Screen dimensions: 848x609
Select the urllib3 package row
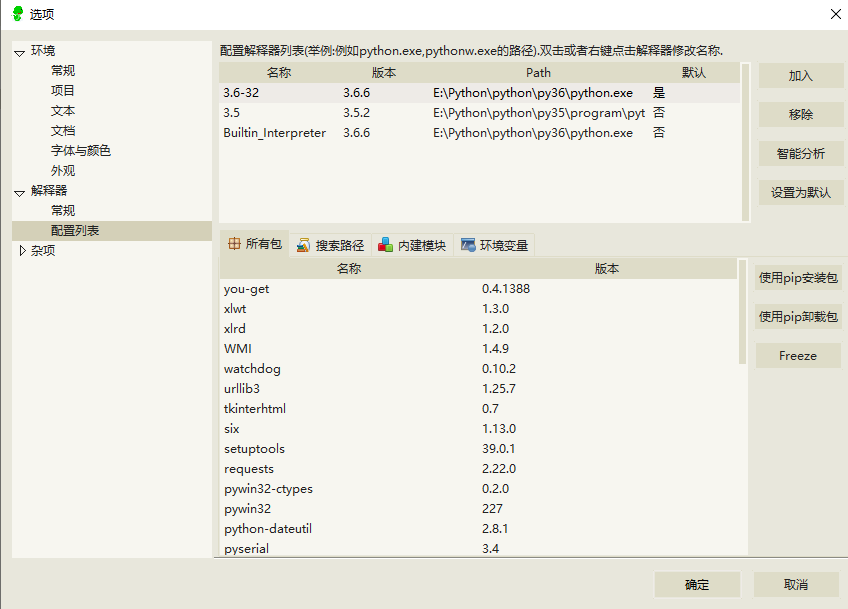tap(479, 389)
